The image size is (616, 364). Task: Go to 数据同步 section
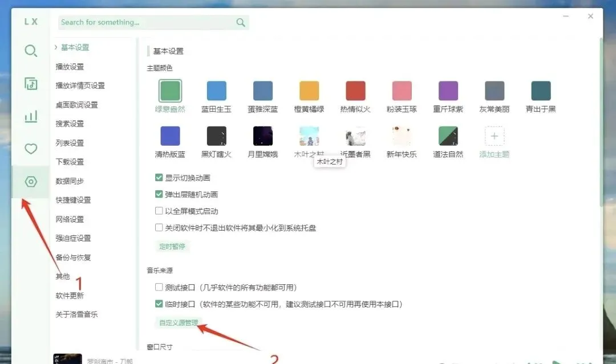(70, 181)
